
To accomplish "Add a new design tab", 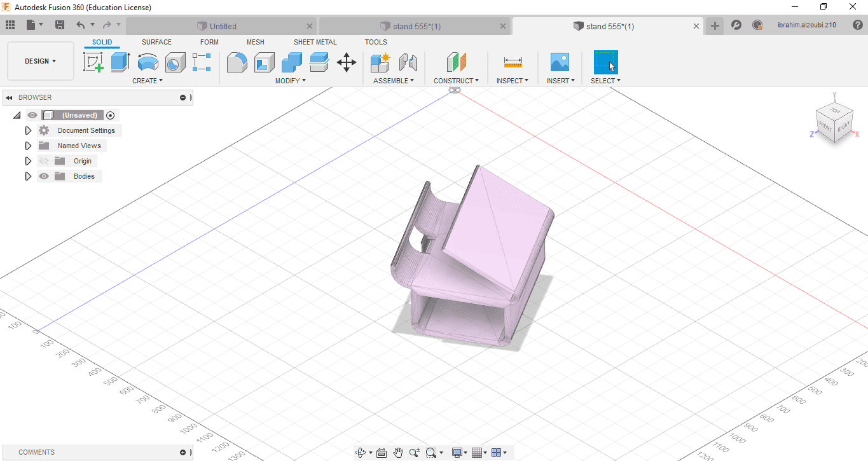I will 715,25.
